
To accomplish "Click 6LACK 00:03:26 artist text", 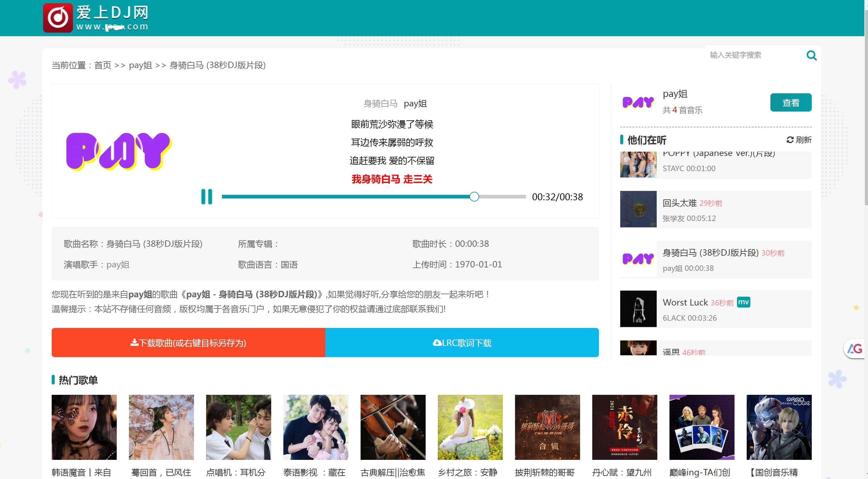I will (690, 318).
